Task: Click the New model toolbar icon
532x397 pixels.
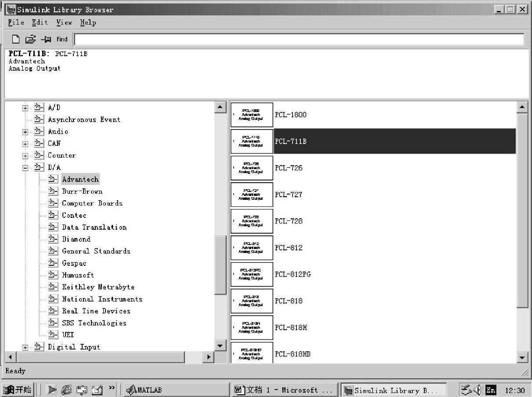Action: tap(16, 40)
